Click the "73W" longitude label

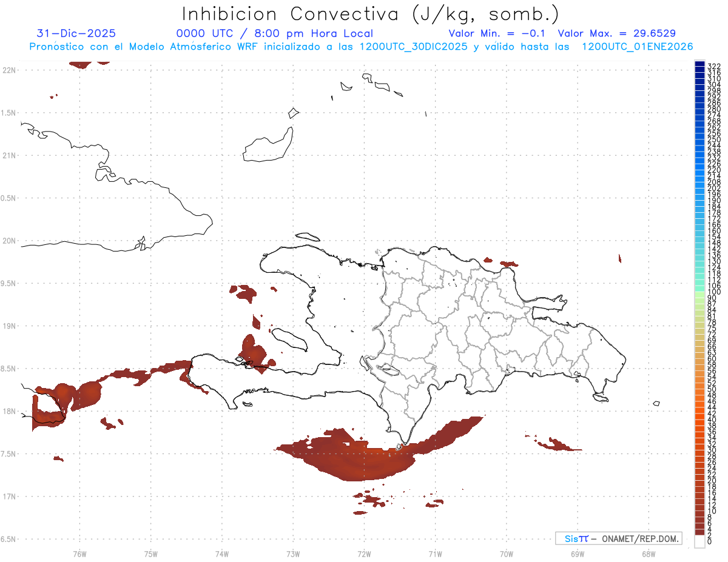[x=293, y=554]
